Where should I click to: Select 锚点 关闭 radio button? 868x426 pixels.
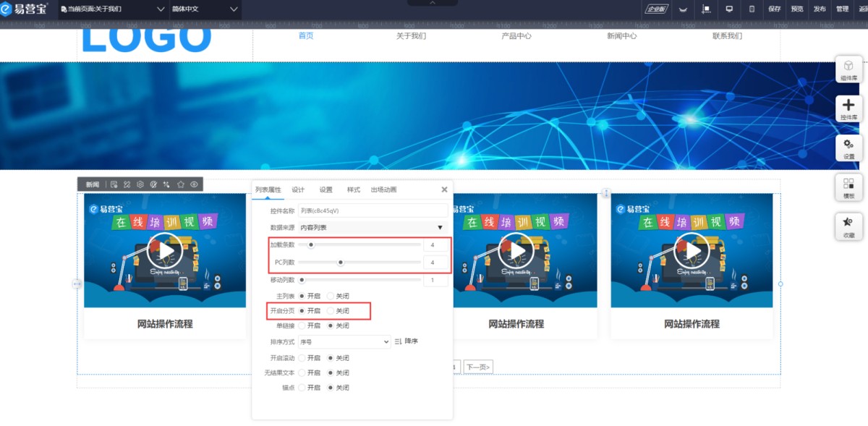[331, 388]
